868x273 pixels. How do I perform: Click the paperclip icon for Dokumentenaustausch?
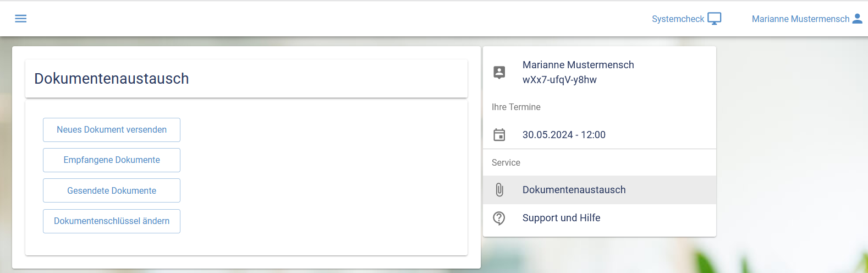(x=499, y=190)
